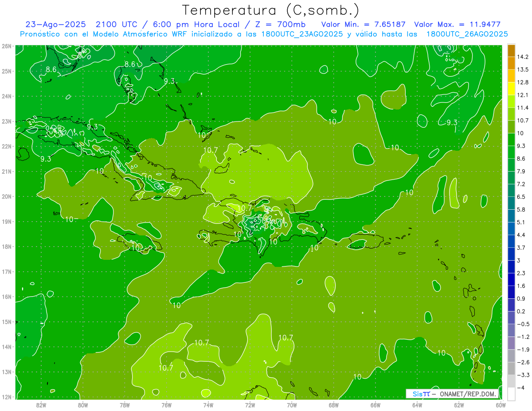Screen dimensions: 532x411
Task: Click the colorbar value '13.5'
Action: [523, 70]
